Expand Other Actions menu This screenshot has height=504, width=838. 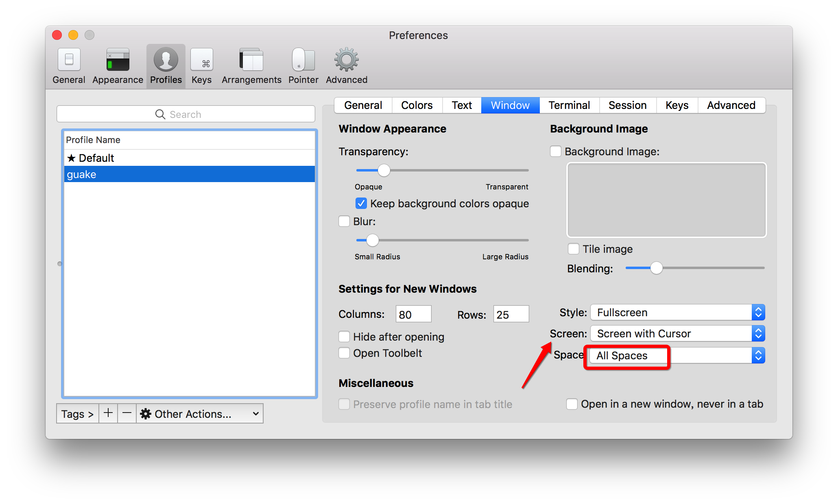tap(199, 413)
